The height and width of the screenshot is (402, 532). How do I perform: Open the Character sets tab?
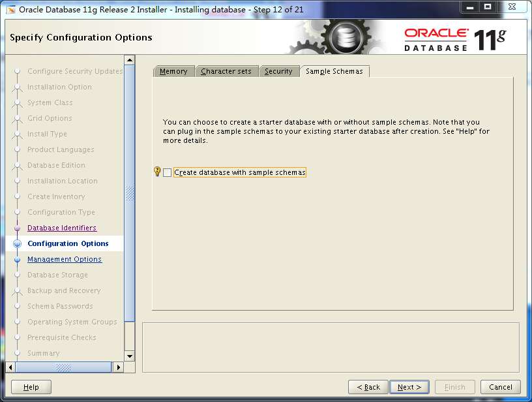click(x=226, y=71)
